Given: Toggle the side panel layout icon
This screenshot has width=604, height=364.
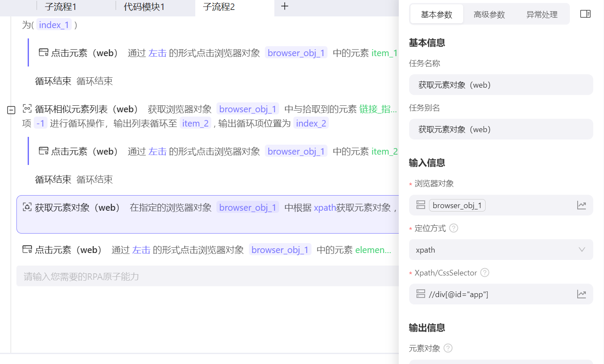Looking at the screenshot, I should tap(585, 14).
